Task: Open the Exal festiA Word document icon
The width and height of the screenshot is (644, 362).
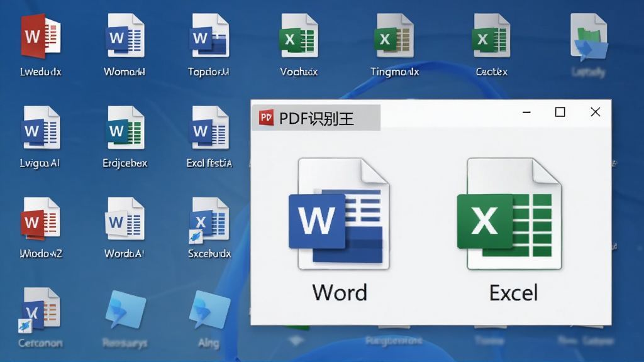Action: tap(209, 128)
